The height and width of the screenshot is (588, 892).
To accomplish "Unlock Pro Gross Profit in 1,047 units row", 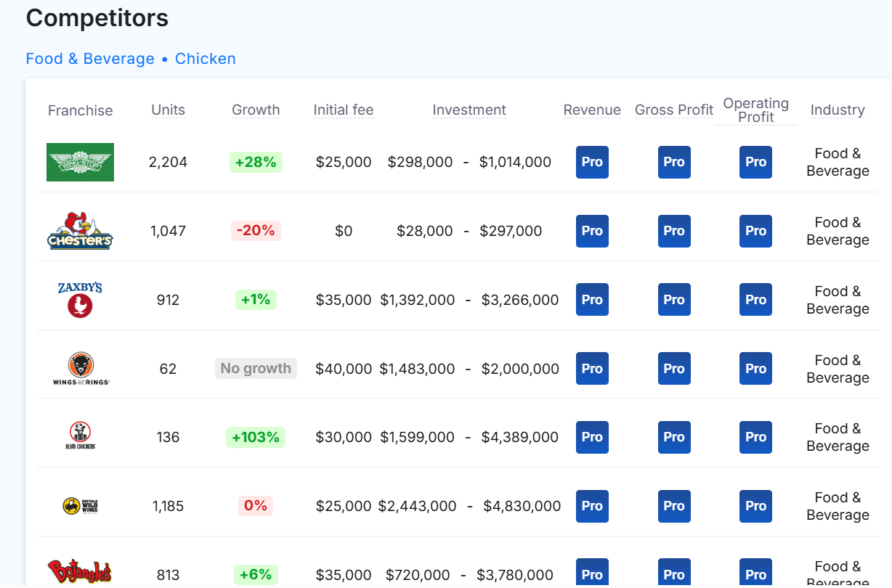I will [674, 231].
